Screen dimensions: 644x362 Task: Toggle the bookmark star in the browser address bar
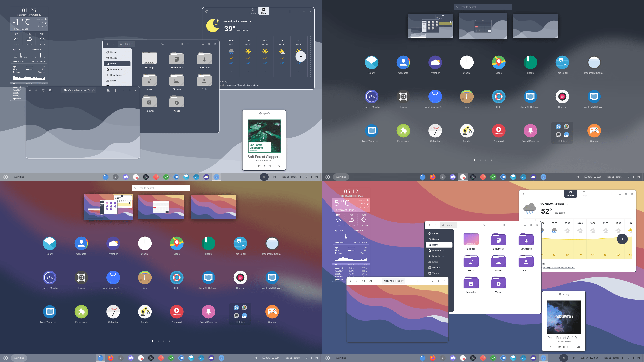click(93, 90)
